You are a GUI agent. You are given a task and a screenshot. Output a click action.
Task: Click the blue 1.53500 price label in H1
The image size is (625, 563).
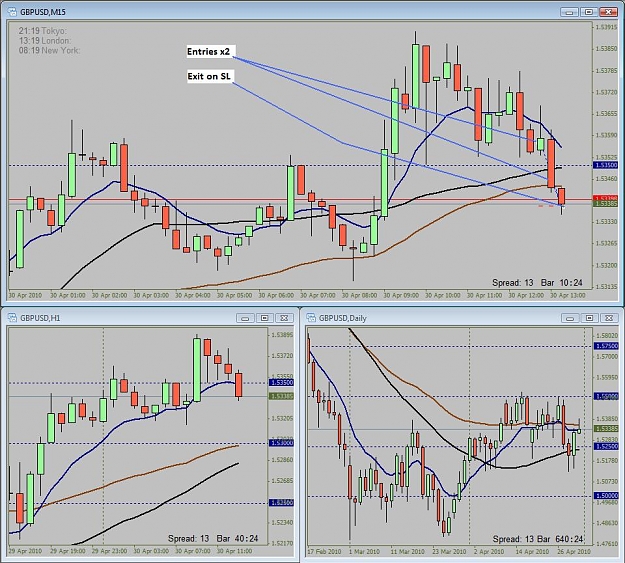pyautogui.click(x=281, y=382)
